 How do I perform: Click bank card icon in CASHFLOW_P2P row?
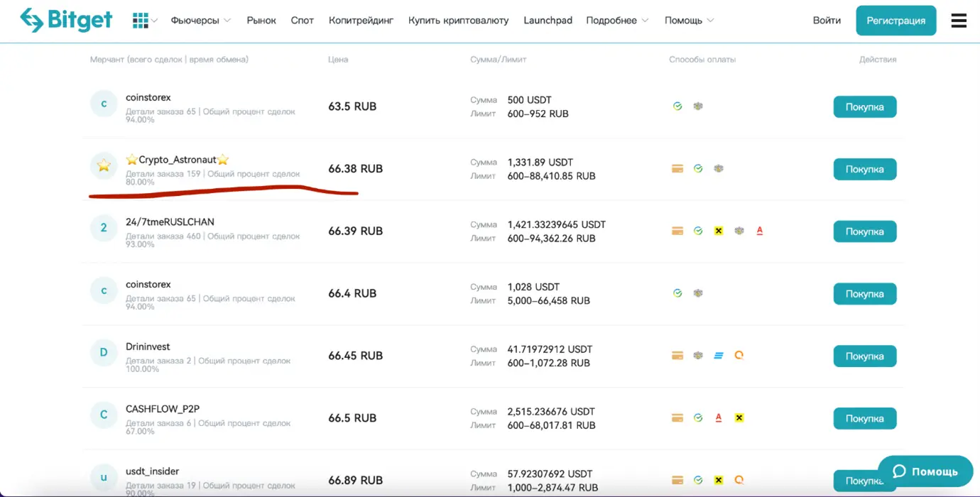pyautogui.click(x=677, y=418)
